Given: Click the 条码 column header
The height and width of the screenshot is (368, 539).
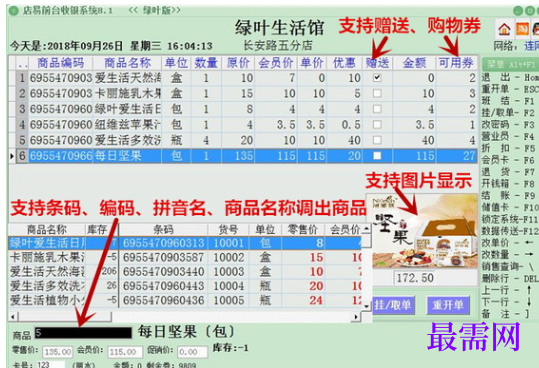Looking at the screenshot, I should [x=163, y=230].
